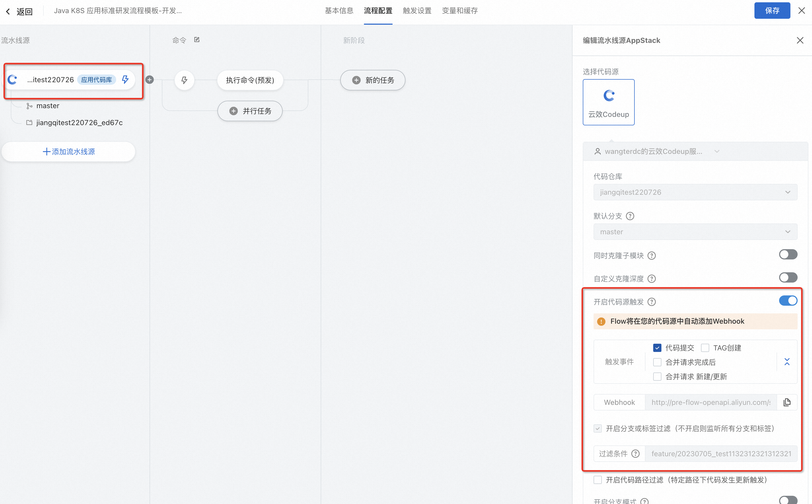The image size is (812, 504).
Task: Click the lightning trigger icon on code source card
Action: pyautogui.click(x=125, y=79)
